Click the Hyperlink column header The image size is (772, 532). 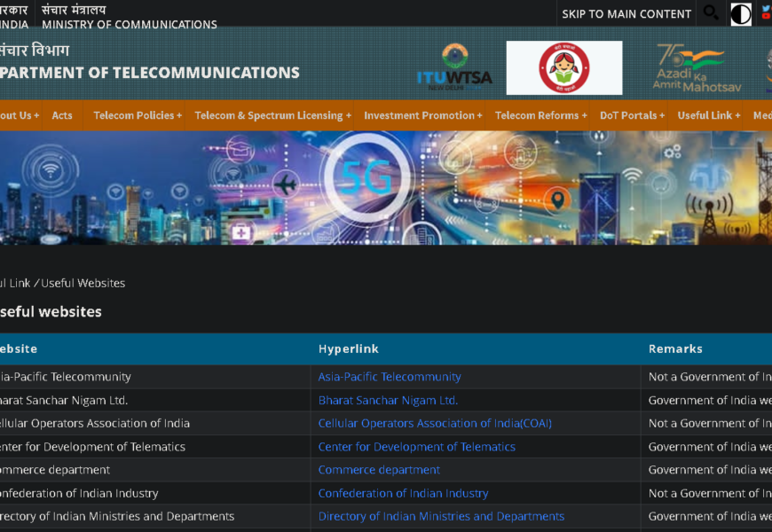point(348,349)
